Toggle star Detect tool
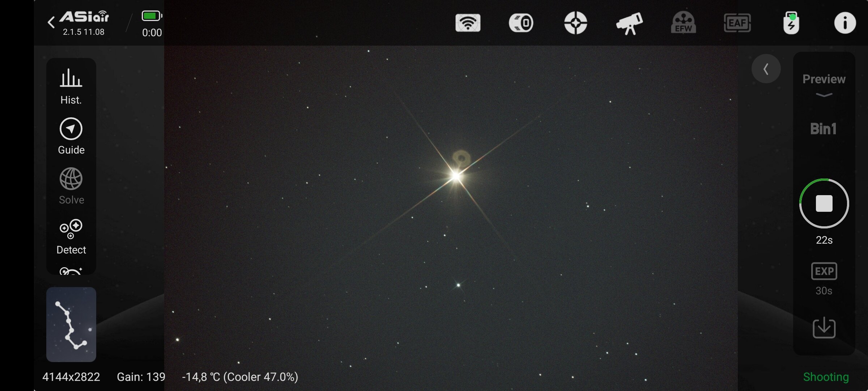This screenshot has height=391, width=868. (x=71, y=236)
